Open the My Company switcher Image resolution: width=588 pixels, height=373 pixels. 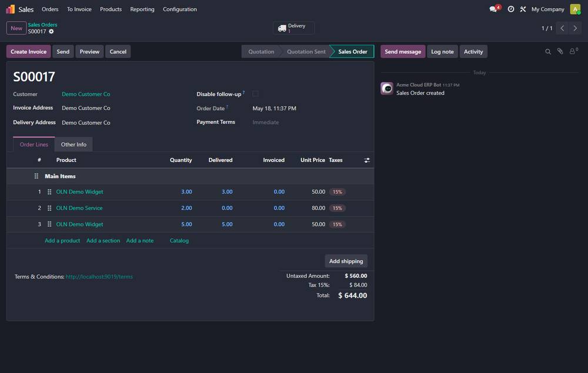pyautogui.click(x=547, y=9)
